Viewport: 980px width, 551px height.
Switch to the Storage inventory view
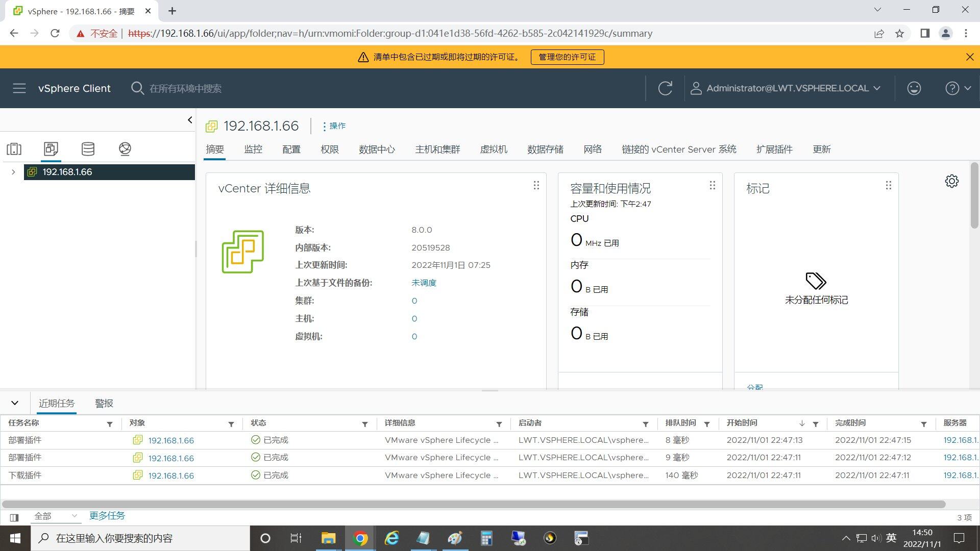(x=88, y=149)
